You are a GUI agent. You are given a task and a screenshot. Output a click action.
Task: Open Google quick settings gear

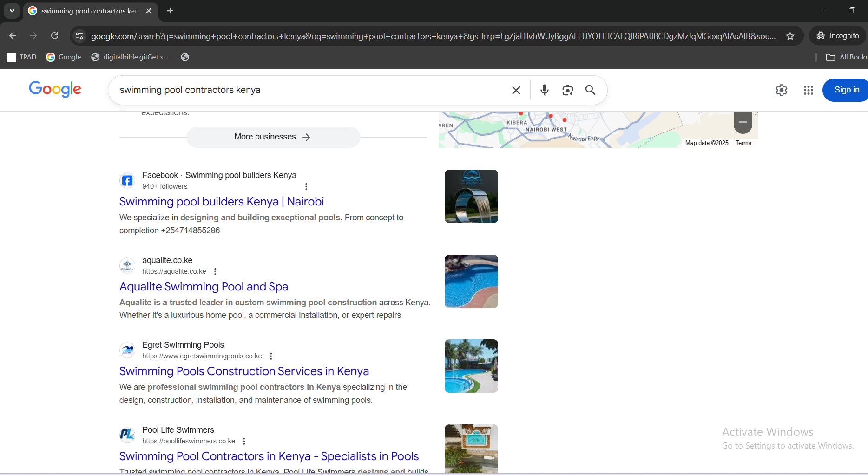tap(781, 90)
